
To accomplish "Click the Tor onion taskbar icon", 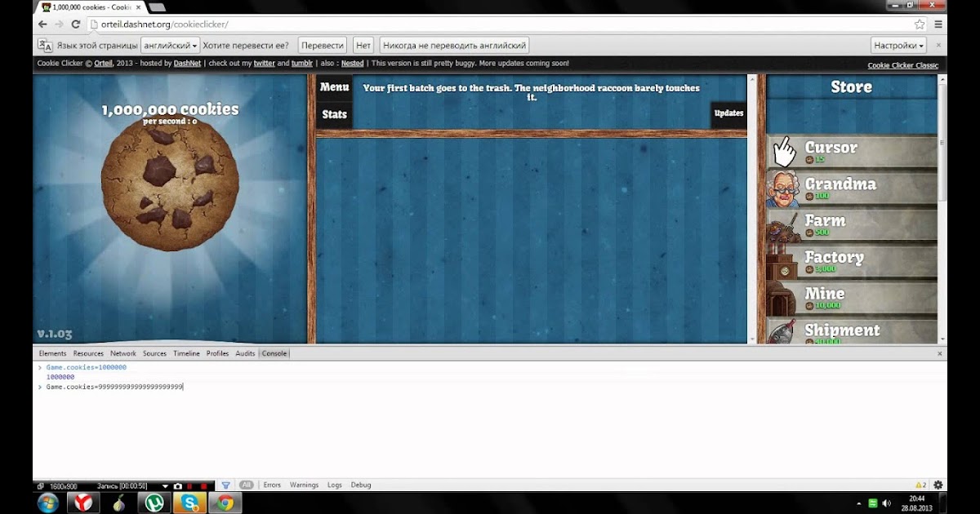I will tap(118, 503).
